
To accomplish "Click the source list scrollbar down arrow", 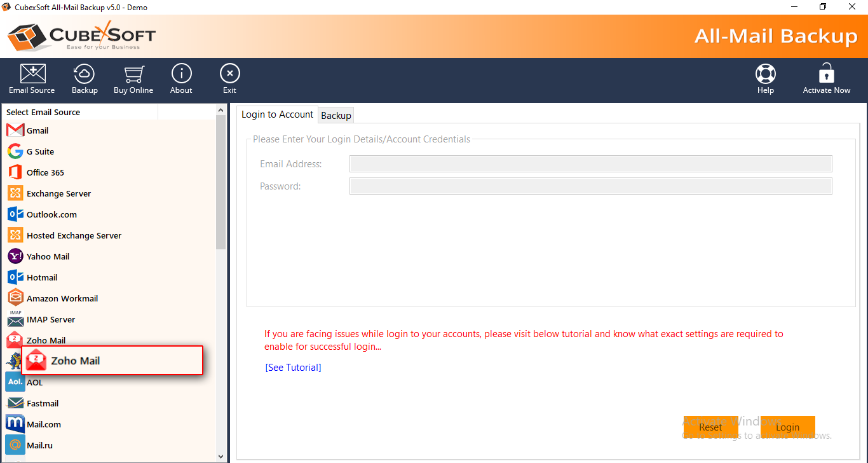I will [x=220, y=456].
